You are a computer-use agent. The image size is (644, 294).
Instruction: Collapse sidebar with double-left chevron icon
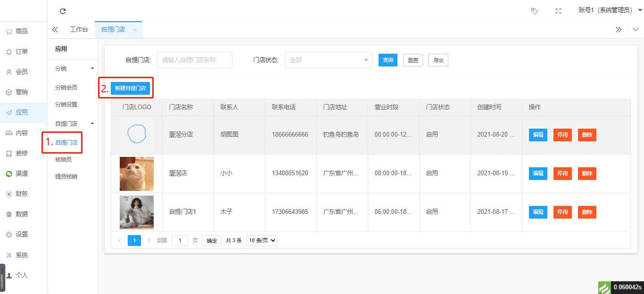(x=55, y=30)
